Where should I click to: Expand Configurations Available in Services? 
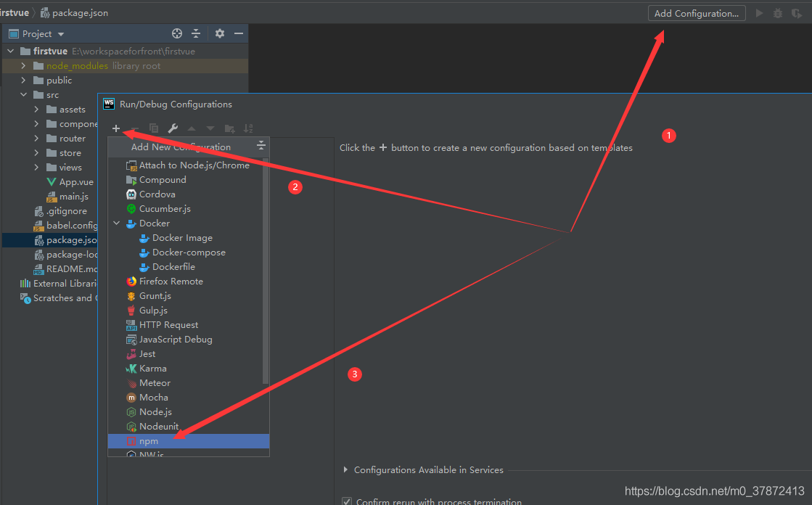[x=345, y=469]
